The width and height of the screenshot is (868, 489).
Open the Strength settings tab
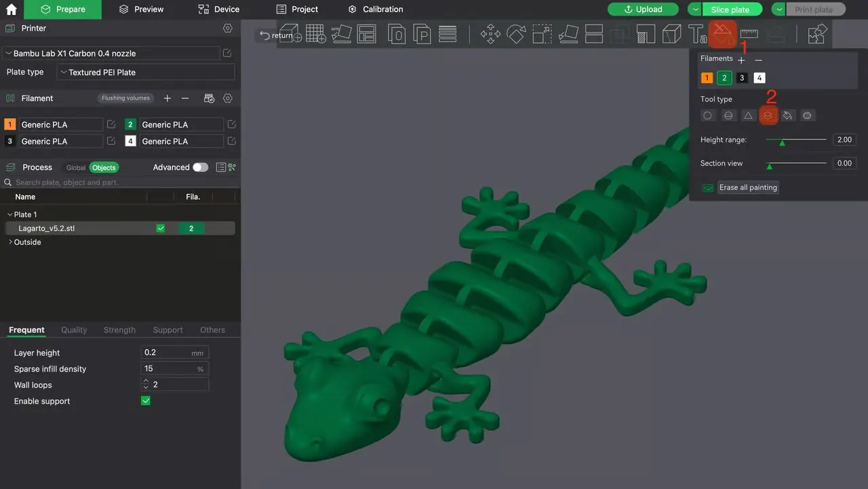click(119, 330)
